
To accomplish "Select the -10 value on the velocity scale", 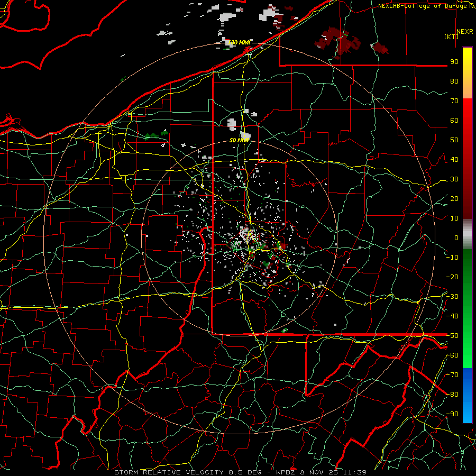I will (x=452, y=258).
